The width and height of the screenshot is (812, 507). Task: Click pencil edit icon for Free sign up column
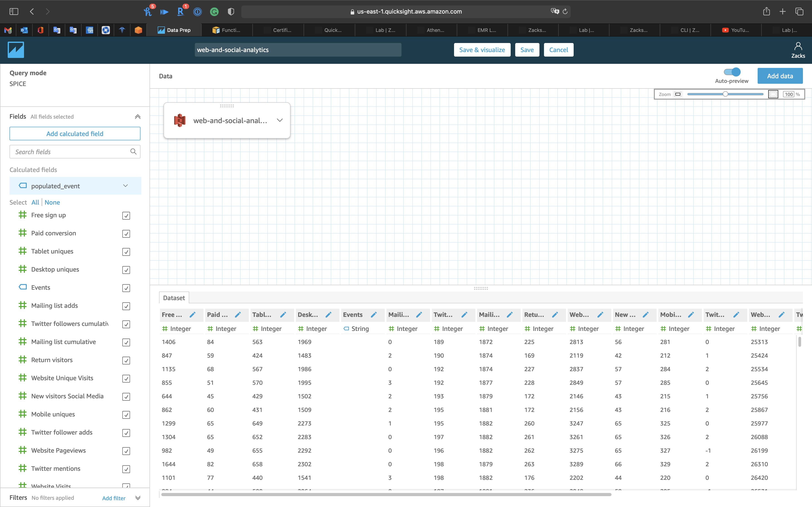pos(192,315)
